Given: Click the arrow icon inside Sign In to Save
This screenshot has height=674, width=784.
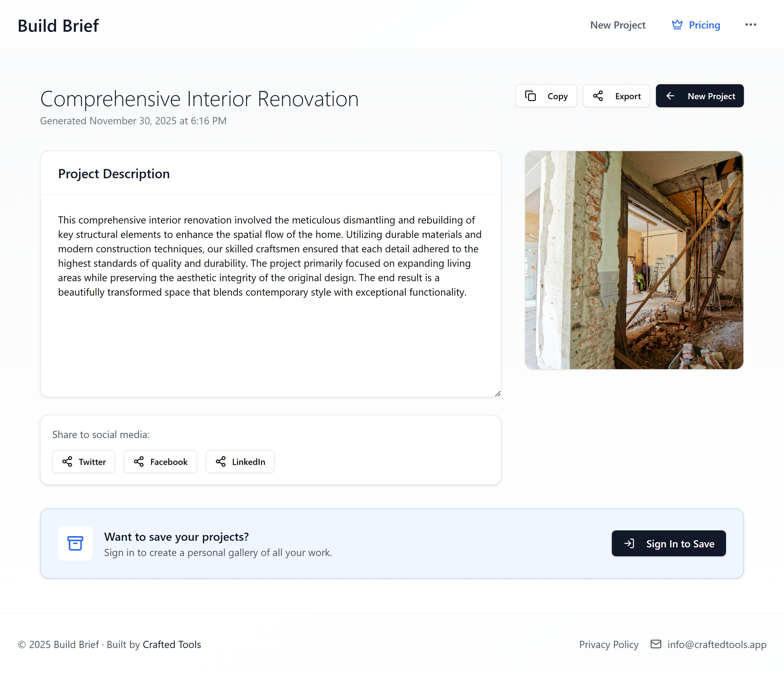Looking at the screenshot, I should point(629,544).
